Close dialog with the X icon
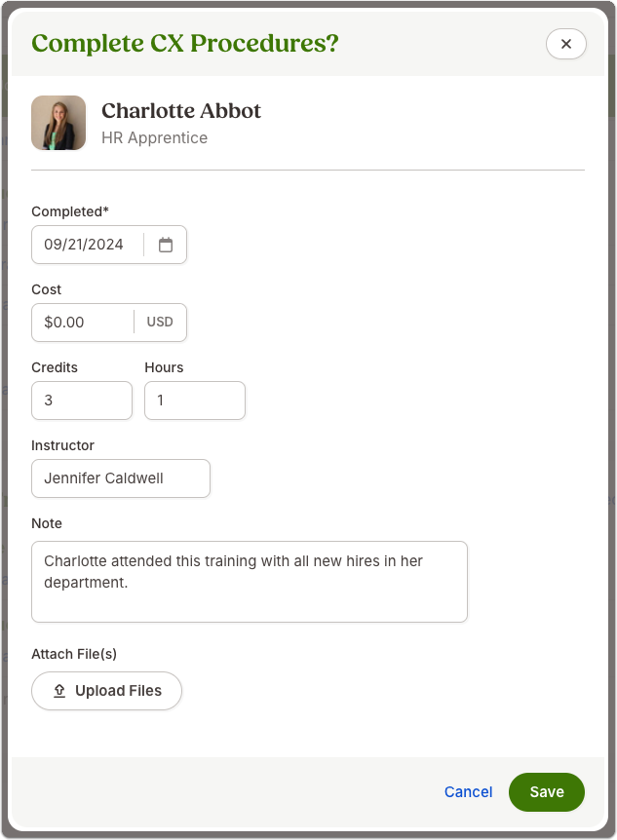The width and height of the screenshot is (617, 840). point(566,44)
